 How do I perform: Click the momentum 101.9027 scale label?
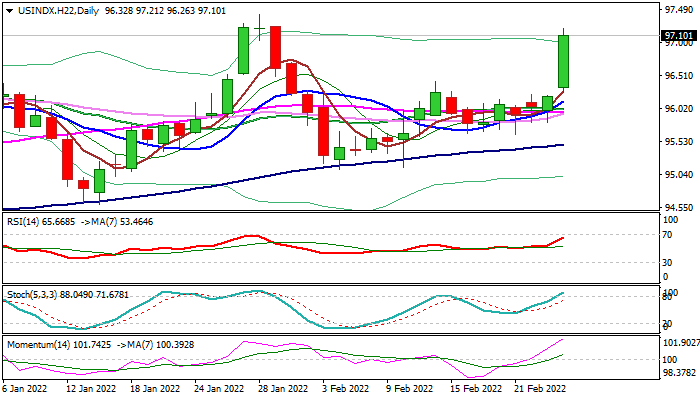point(680,343)
